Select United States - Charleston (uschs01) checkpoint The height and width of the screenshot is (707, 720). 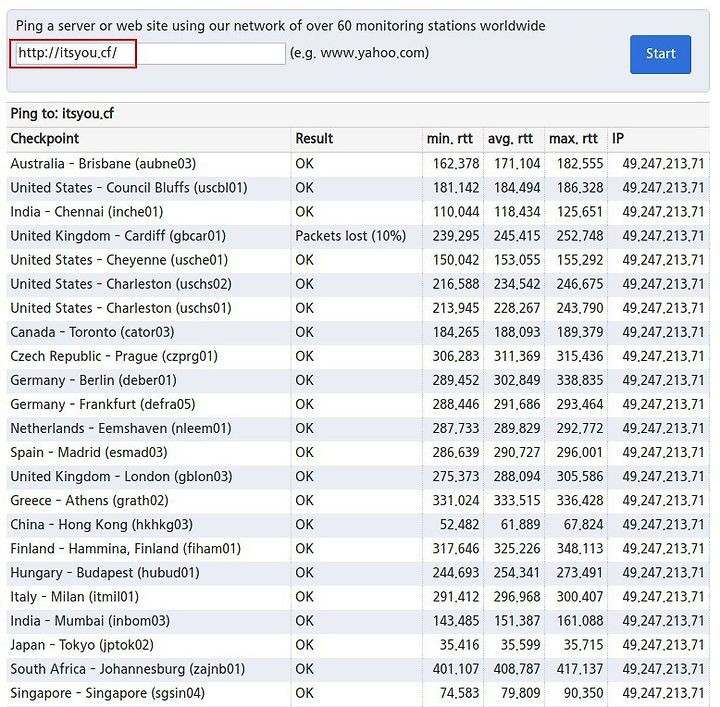click(121, 308)
